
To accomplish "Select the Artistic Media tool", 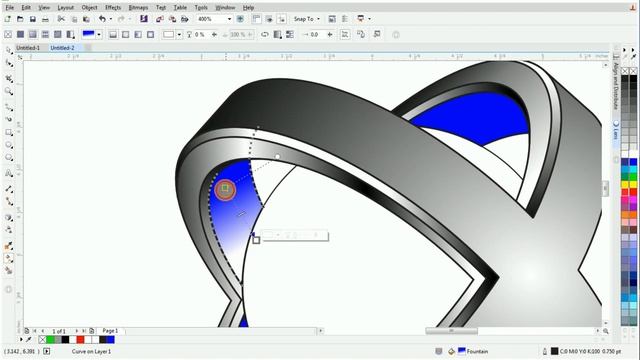I will pos(9,119).
